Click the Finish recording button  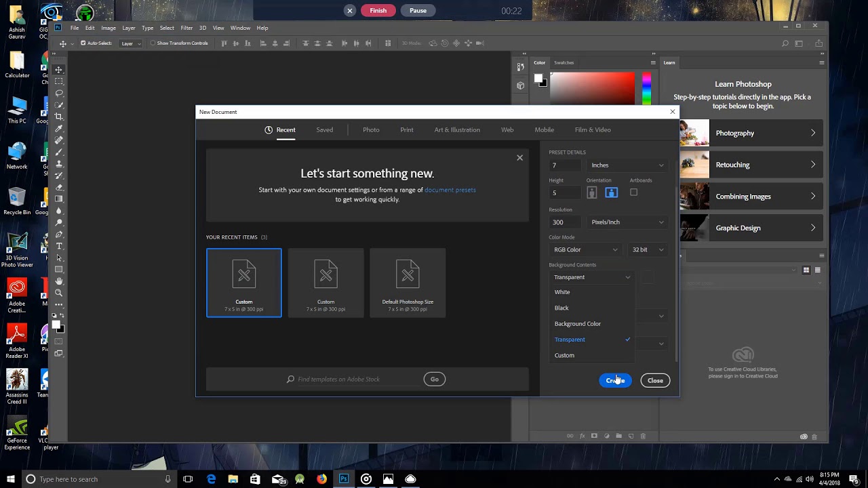pyautogui.click(x=378, y=10)
